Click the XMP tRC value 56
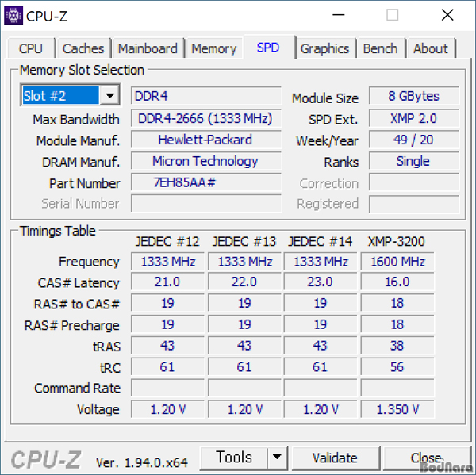Image resolution: width=476 pixels, height=475 pixels. (x=397, y=366)
